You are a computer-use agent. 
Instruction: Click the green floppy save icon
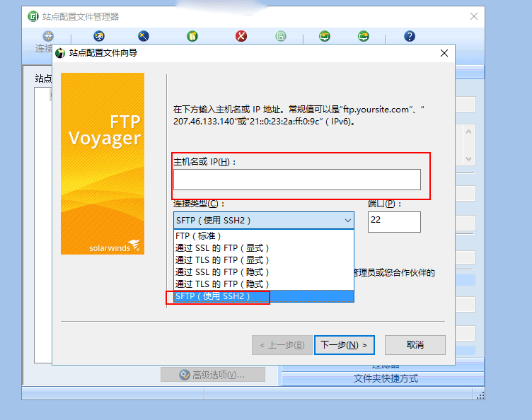[281, 36]
